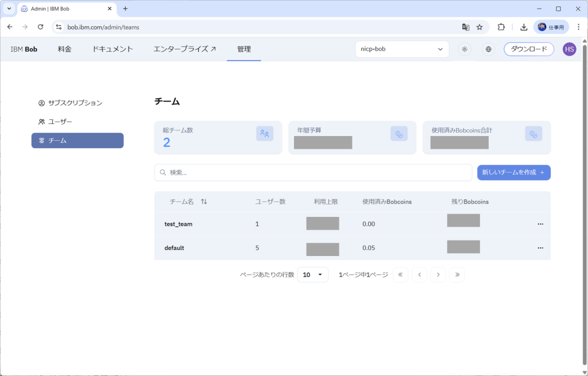588x376 pixels.
Task: Go to the last page
Action: [x=457, y=275]
